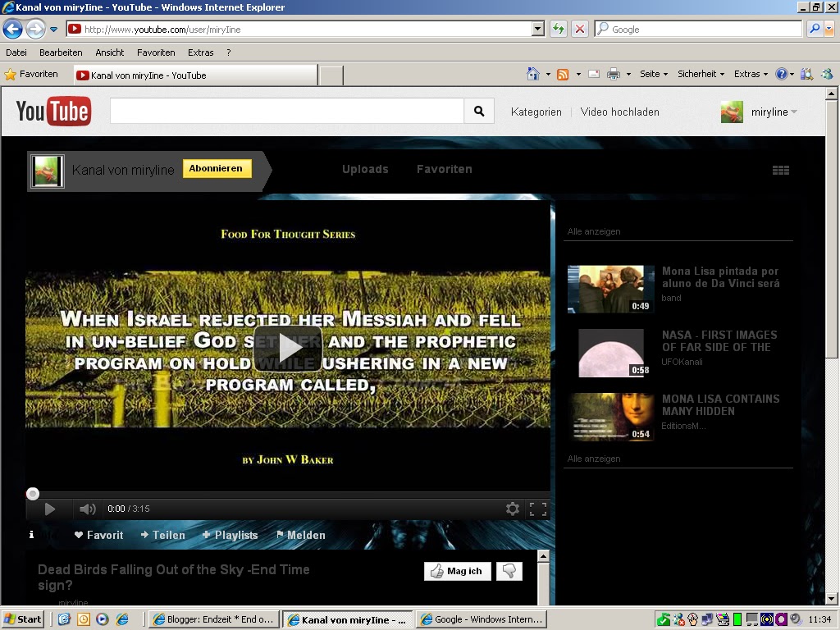840x630 pixels.
Task: Open the Sicherheit dropdown menu
Action: pos(701,74)
